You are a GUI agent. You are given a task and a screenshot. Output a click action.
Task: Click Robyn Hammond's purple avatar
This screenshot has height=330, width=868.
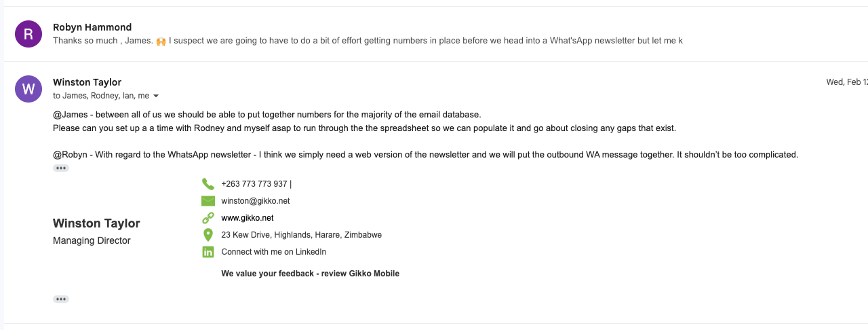pos(28,34)
